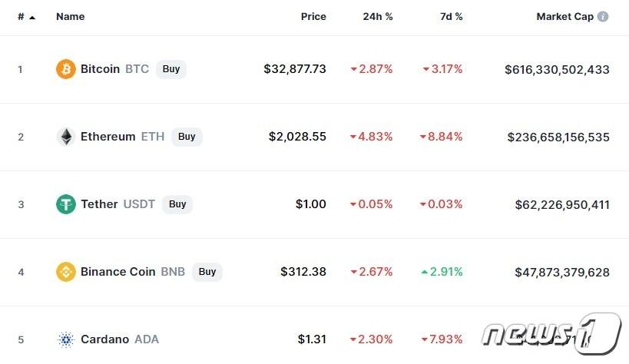Click the Market Cap info icon
The image size is (629, 364).
(603, 16)
